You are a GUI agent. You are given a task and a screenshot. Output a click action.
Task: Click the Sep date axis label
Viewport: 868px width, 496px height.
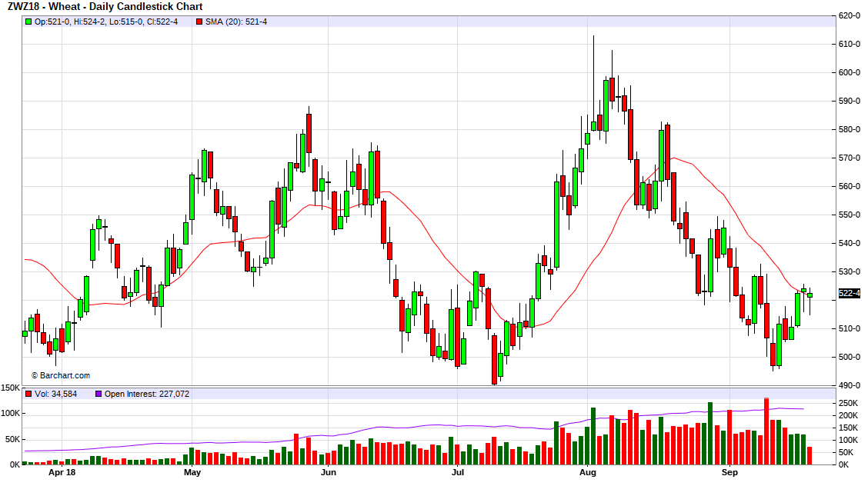point(729,472)
